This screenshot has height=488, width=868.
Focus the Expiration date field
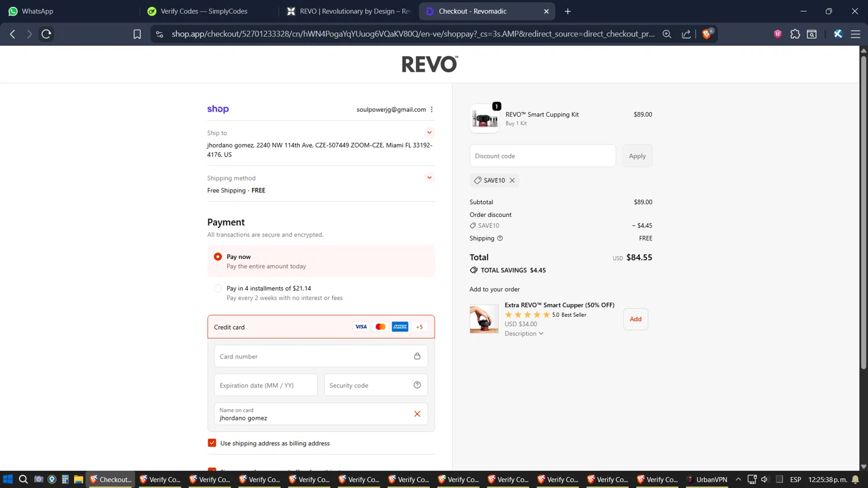pos(266,385)
